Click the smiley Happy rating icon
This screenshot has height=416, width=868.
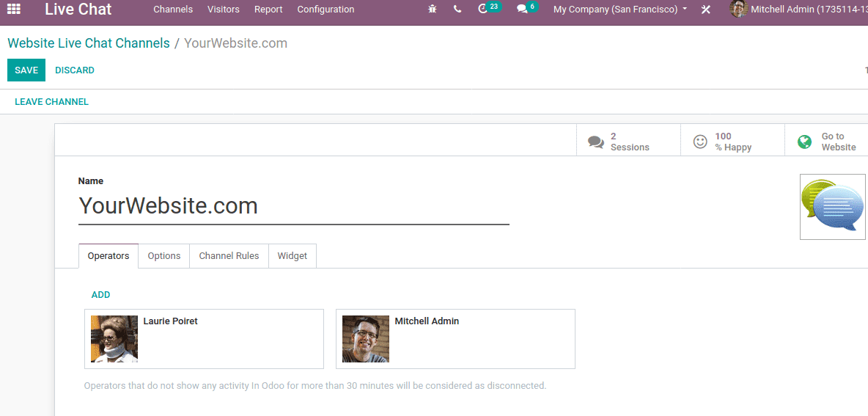point(700,142)
